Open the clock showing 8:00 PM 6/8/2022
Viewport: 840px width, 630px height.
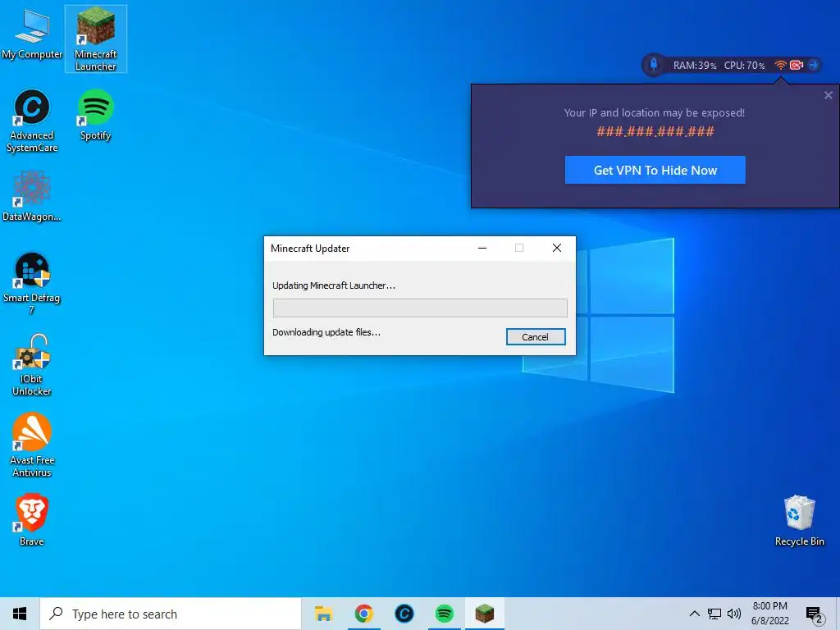pyautogui.click(x=769, y=614)
